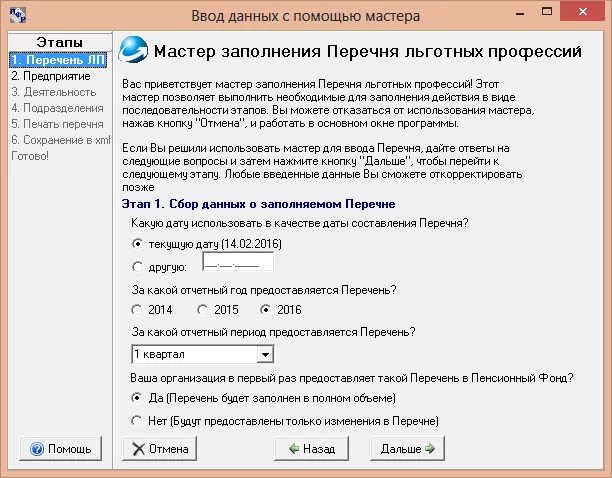Viewport: 612px width, 478px height.
Task: Select step '5. Печать перечня' in stages list
Action: click(x=57, y=124)
